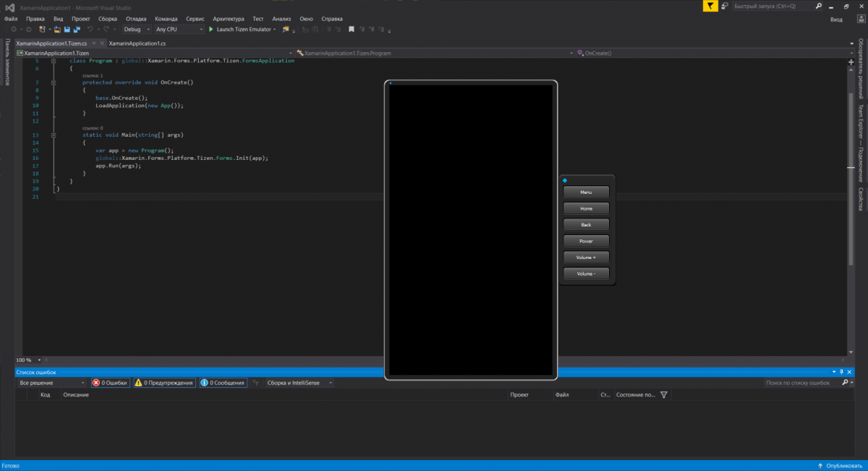Click the Open File folder icon

tap(56, 30)
